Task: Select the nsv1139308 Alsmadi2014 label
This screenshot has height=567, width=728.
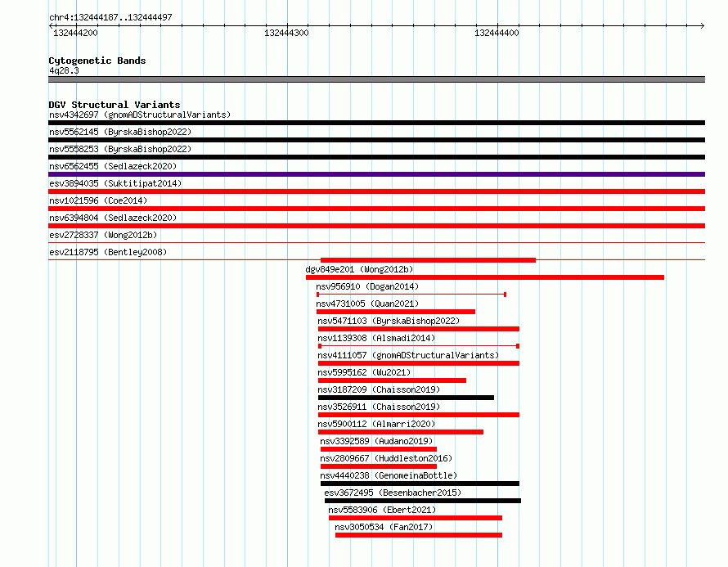Action: [376, 338]
